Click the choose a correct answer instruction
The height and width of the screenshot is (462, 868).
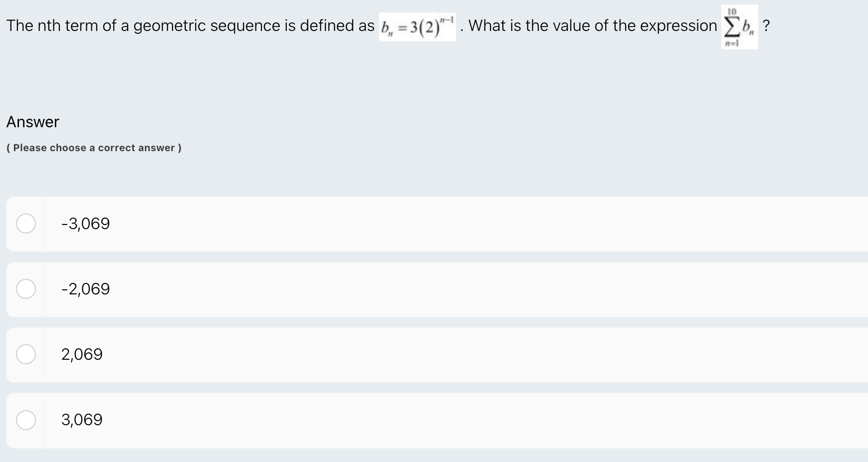pyautogui.click(x=93, y=148)
